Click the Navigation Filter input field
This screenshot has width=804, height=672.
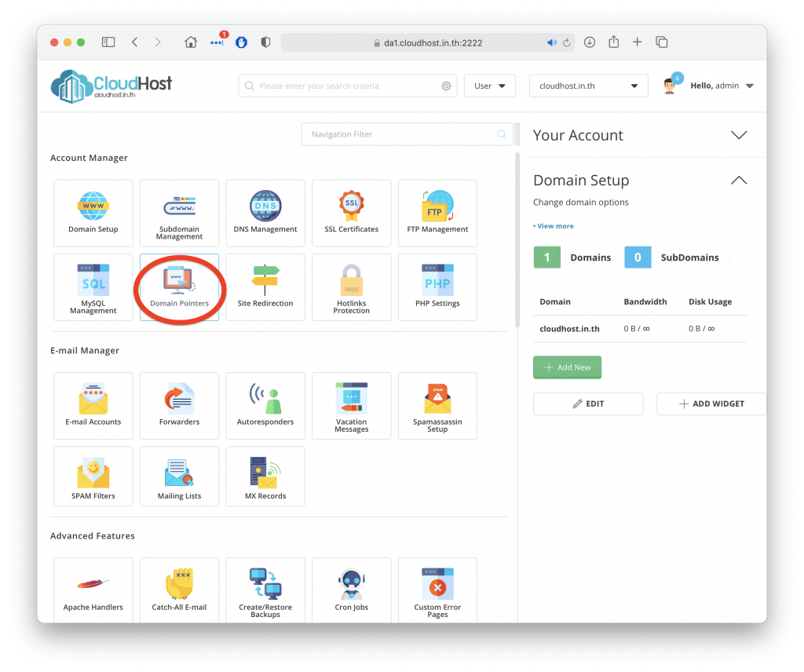(400, 134)
